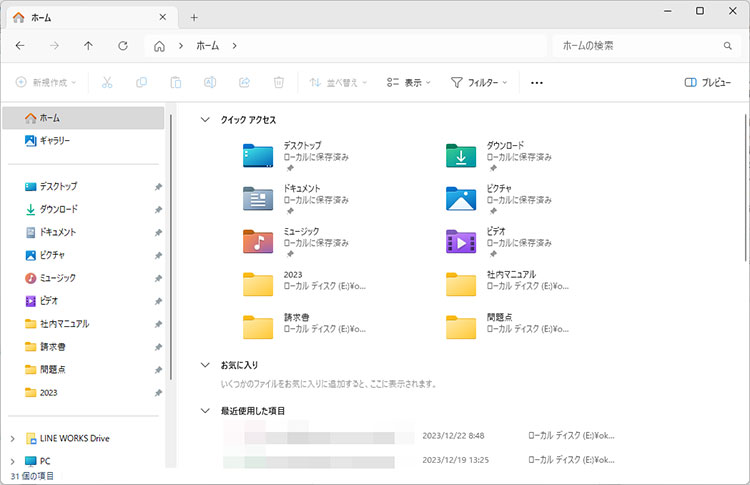This screenshot has height=485, width=750.
Task: Click the Back navigation arrow
Action: tap(20, 46)
